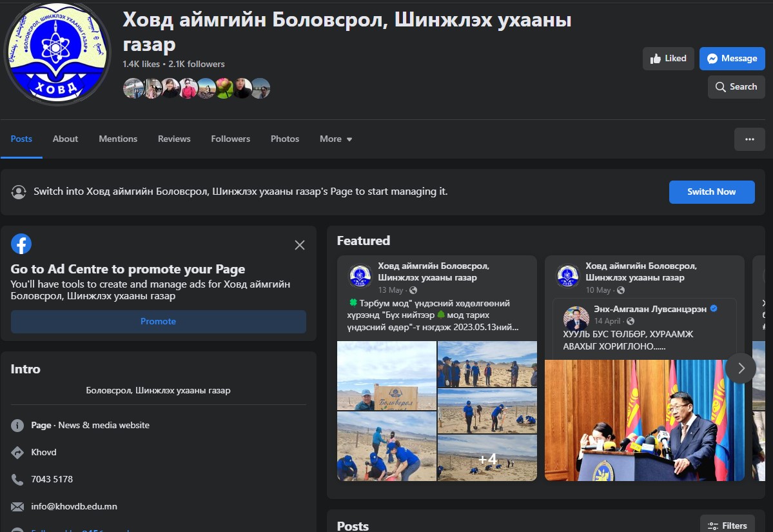773x532 pixels.
Task: Click the Promote link in Ad Centre card
Action: (158, 321)
